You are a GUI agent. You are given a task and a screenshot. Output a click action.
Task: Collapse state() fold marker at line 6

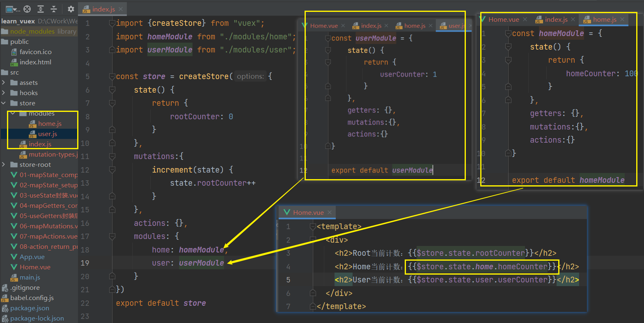(x=112, y=90)
